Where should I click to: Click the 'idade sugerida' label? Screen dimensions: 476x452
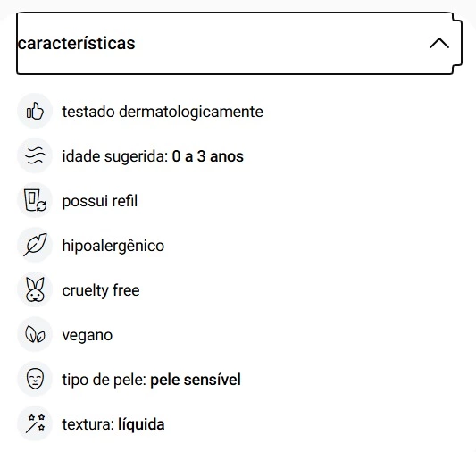tap(115, 156)
